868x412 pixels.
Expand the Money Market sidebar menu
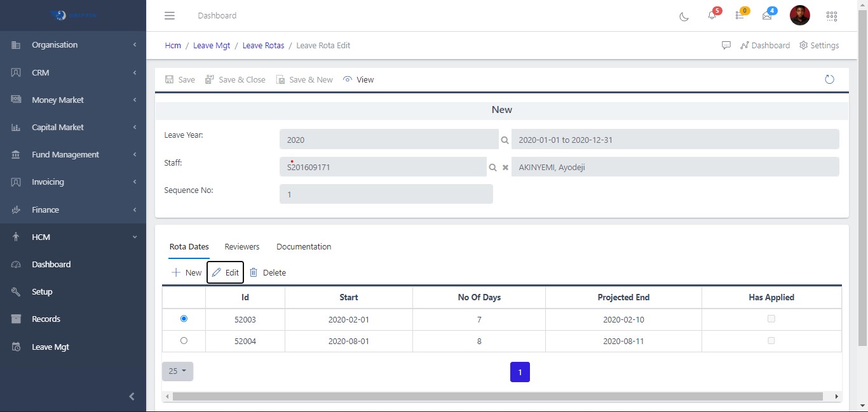[73, 100]
